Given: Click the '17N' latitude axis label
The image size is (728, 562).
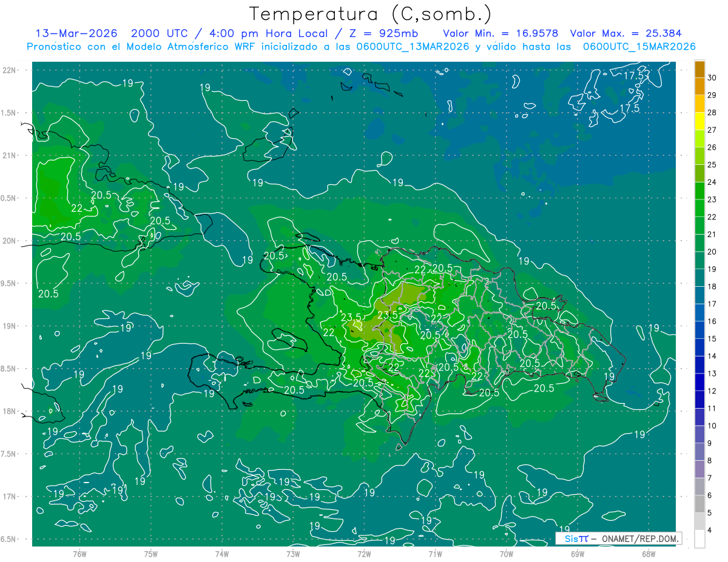Looking at the screenshot, I should point(9,497).
